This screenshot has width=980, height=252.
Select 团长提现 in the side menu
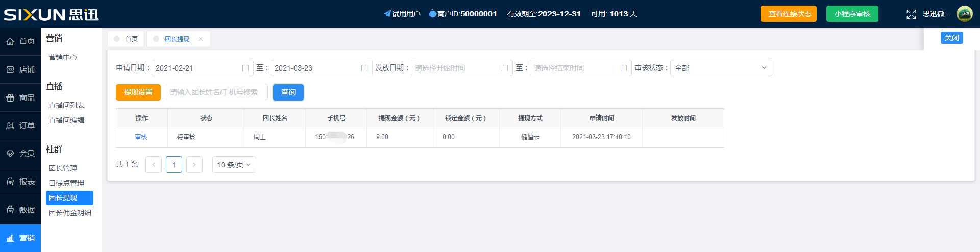[69, 198]
